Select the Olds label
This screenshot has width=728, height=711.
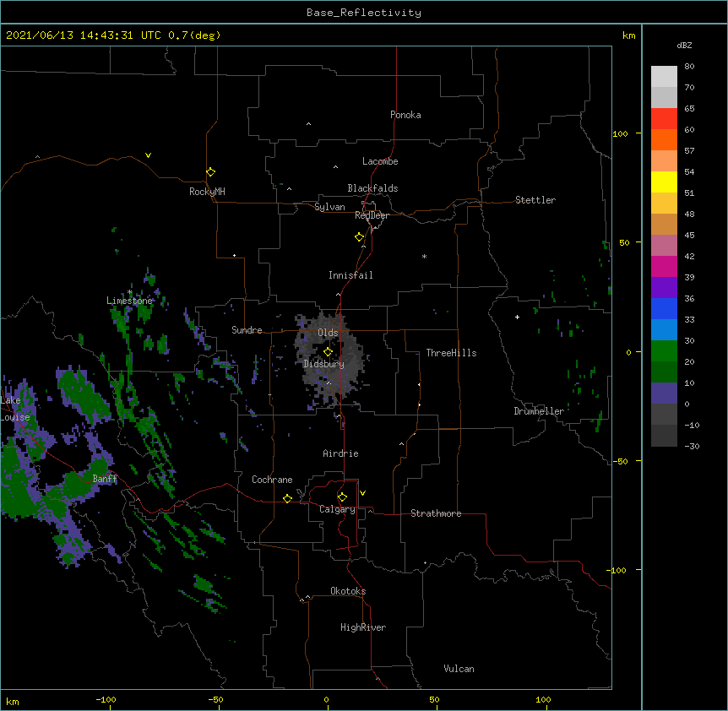pyautogui.click(x=328, y=333)
